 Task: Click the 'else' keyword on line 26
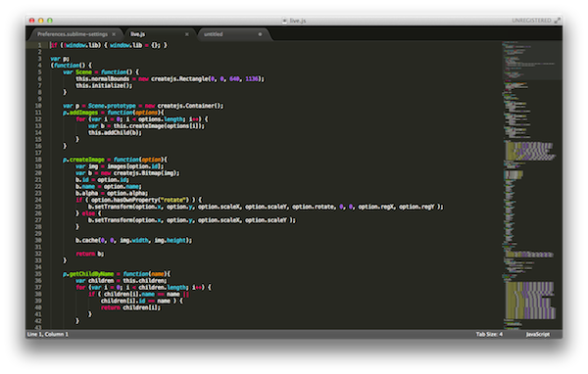tap(88, 213)
